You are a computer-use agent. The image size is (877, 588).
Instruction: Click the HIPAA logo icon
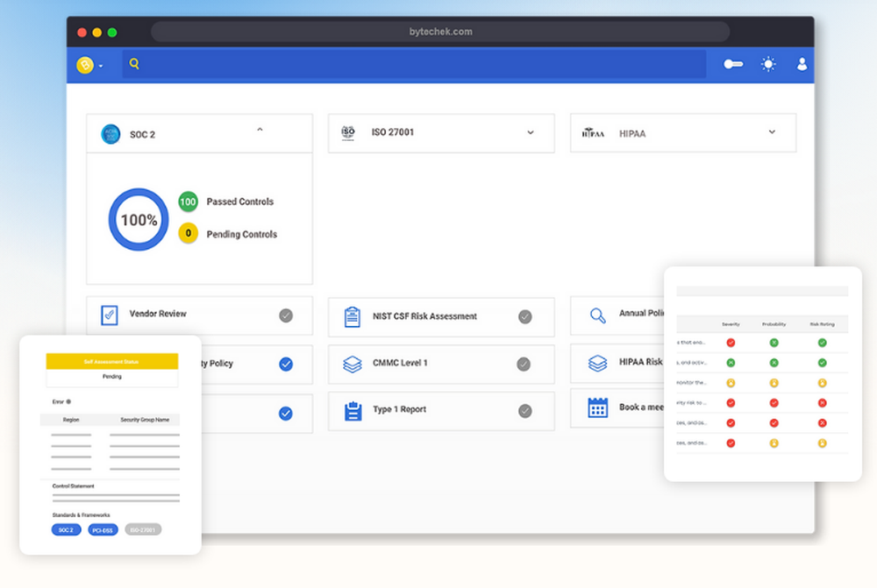click(x=593, y=133)
